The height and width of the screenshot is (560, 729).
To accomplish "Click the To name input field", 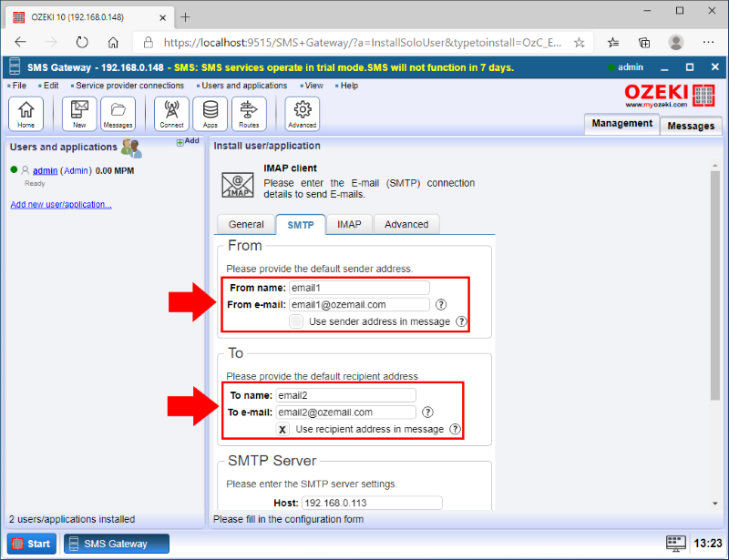I will pos(345,395).
